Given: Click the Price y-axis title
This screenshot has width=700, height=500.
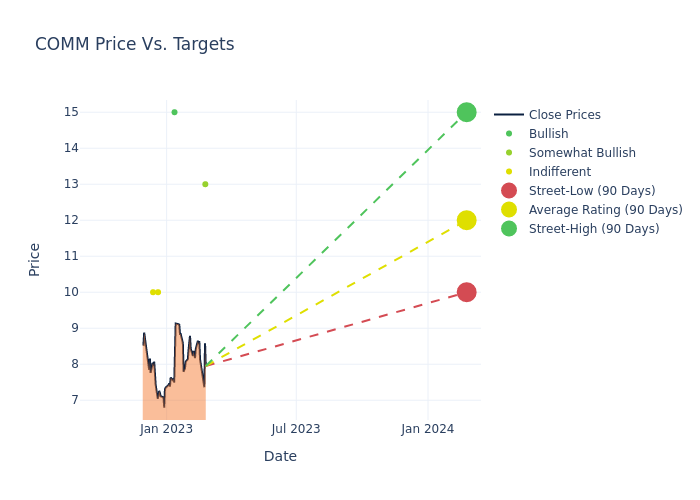Looking at the screenshot, I should 35,259.
